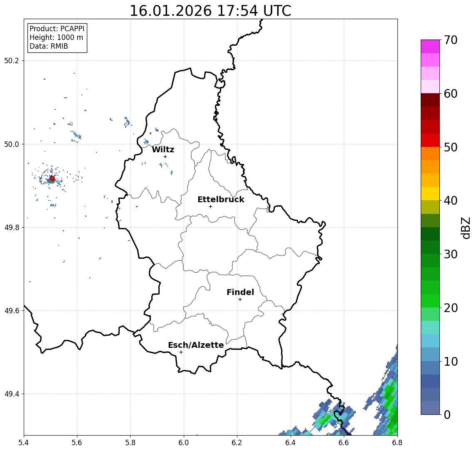The height and width of the screenshot is (451, 476).
Task: Click the magenta top colorbar segment
Action: coord(430,47)
